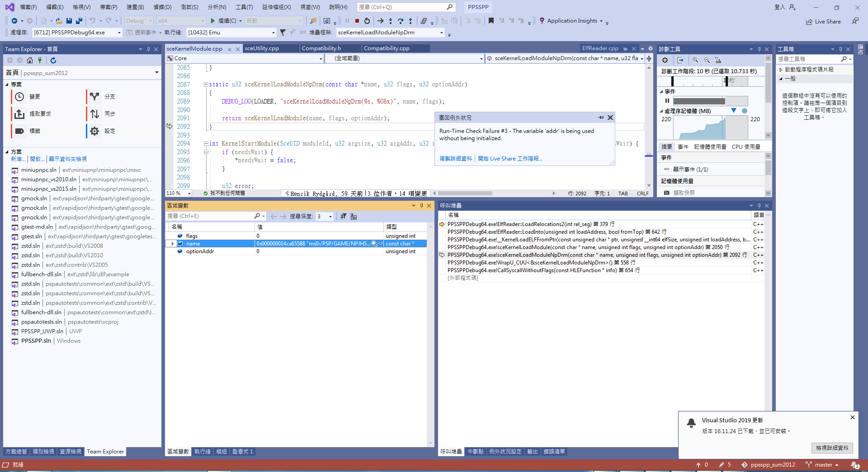The height and width of the screenshot is (472, 868).
Task: Open the Debug configuration dropdown
Action: click(x=139, y=21)
